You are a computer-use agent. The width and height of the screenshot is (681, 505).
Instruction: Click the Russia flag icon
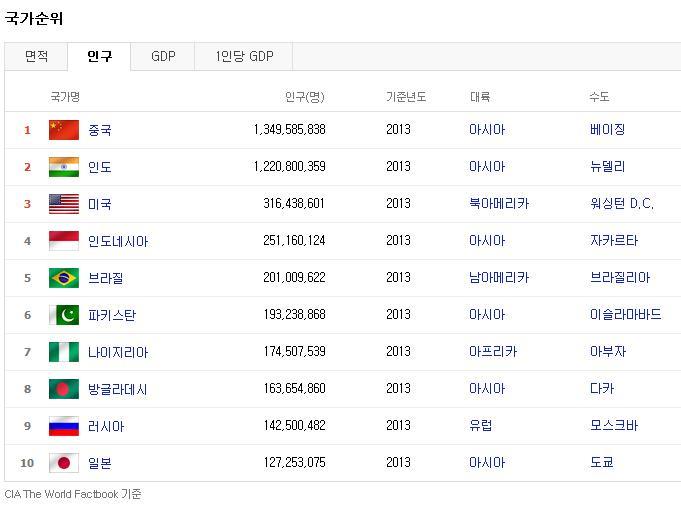point(64,426)
